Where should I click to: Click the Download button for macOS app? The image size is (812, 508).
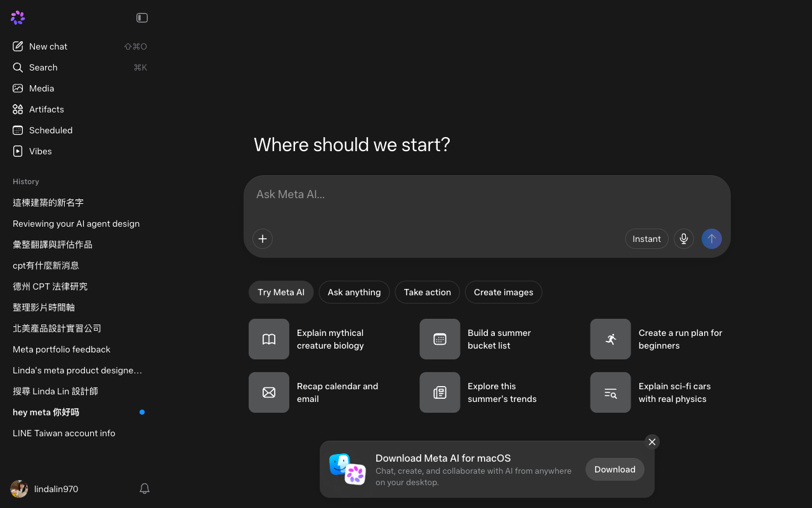click(x=615, y=469)
